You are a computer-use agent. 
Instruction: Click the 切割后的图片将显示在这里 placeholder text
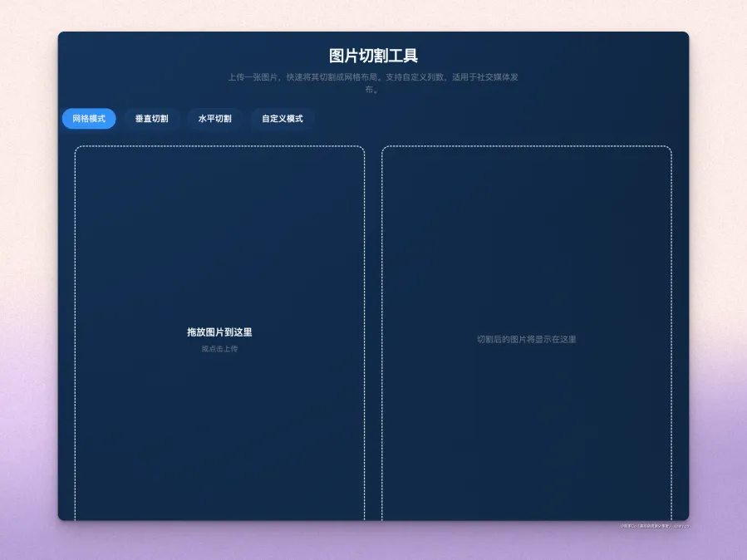[527, 339]
